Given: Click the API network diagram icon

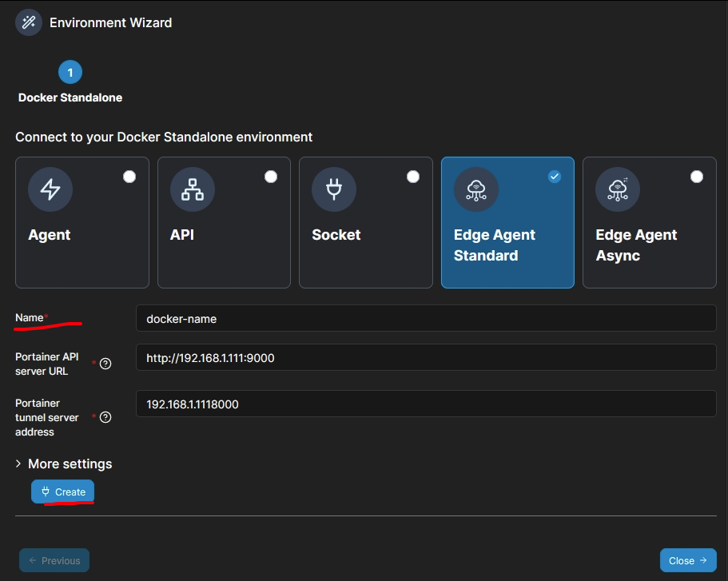Looking at the screenshot, I should [193, 189].
